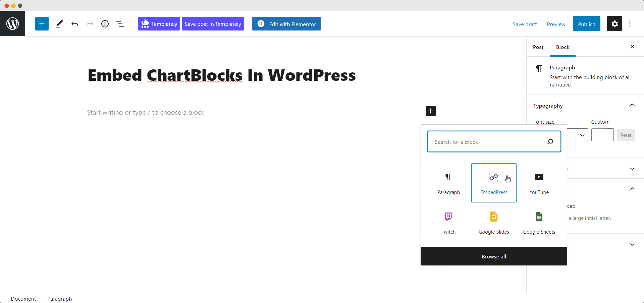This screenshot has height=303, width=644.
Task: Click Edit with Elementor button
Action: (x=286, y=24)
